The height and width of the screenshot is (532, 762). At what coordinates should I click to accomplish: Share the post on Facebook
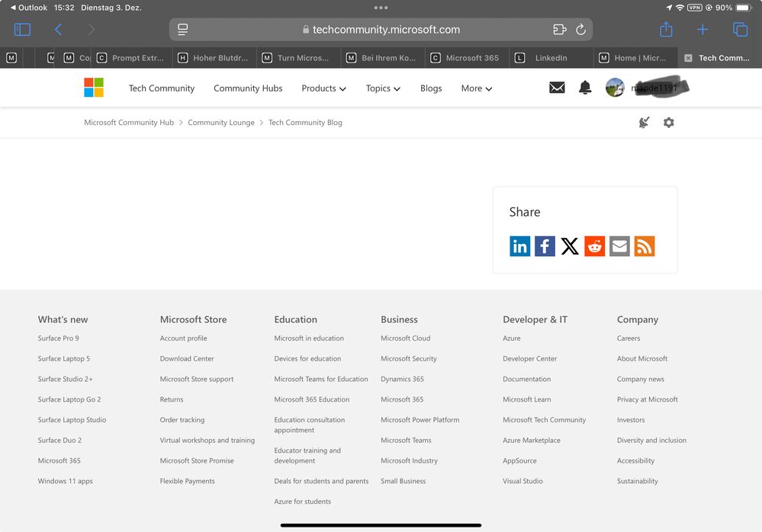545,246
